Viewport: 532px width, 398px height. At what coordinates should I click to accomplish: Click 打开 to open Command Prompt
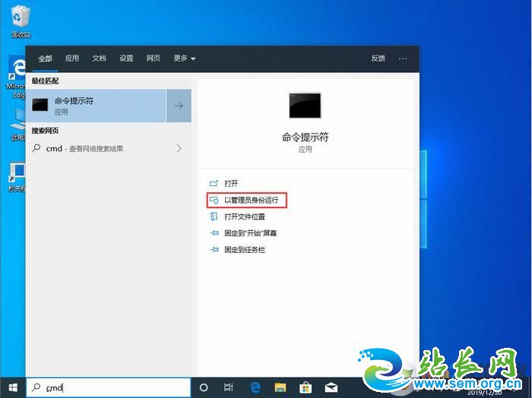[x=231, y=184]
